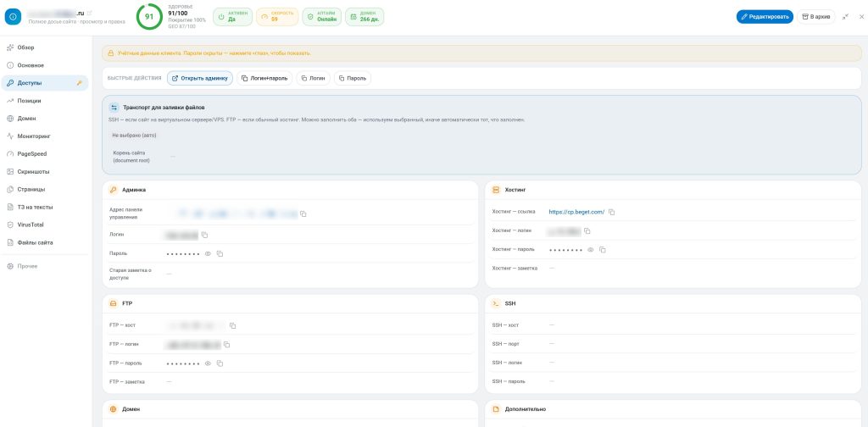Go to Позиции in sidebar
868x427 pixels.
[45, 101]
